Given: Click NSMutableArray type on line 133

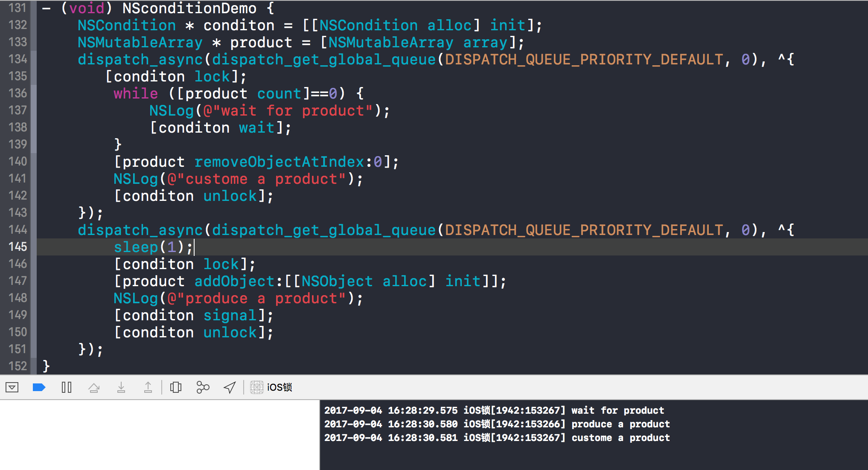Looking at the screenshot, I should 140,42.
